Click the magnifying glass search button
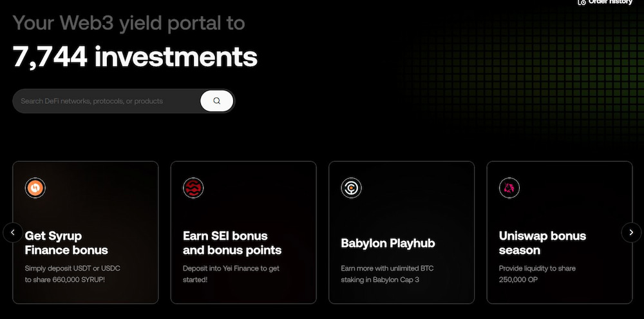Screen dimensions: 644x319 (217, 101)
